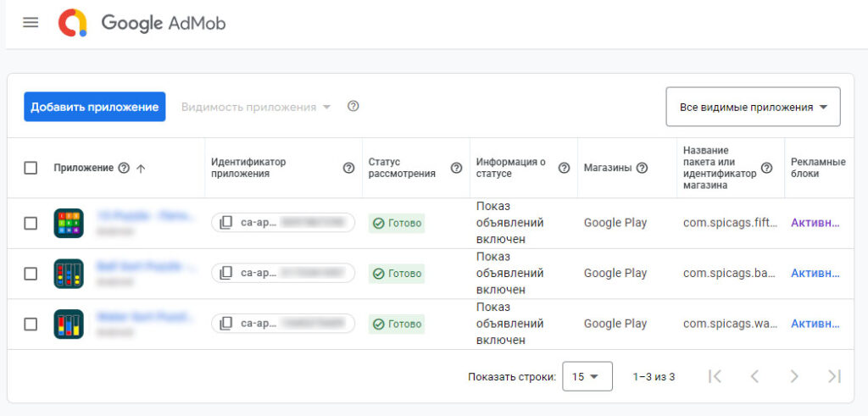The height and width of the screenshot is (416, 868).
Task: Check the box for the first app row
Action: point(31,223)
